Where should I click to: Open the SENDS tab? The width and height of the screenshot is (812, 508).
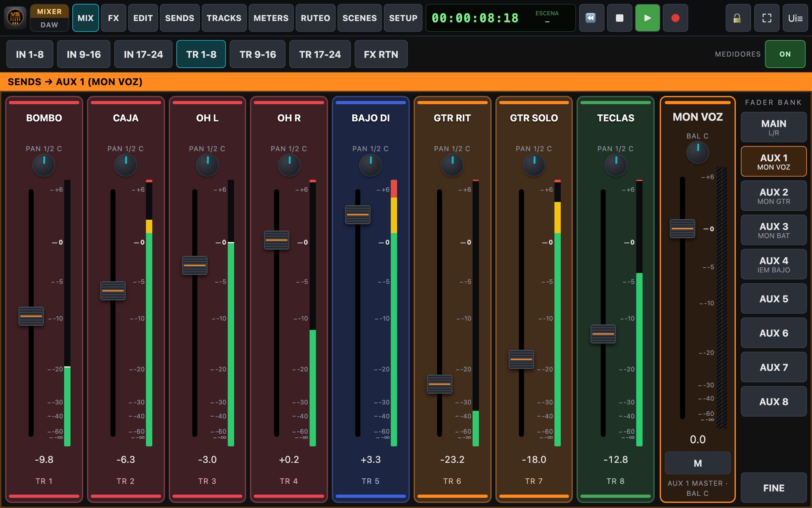(x=180, y=18)
